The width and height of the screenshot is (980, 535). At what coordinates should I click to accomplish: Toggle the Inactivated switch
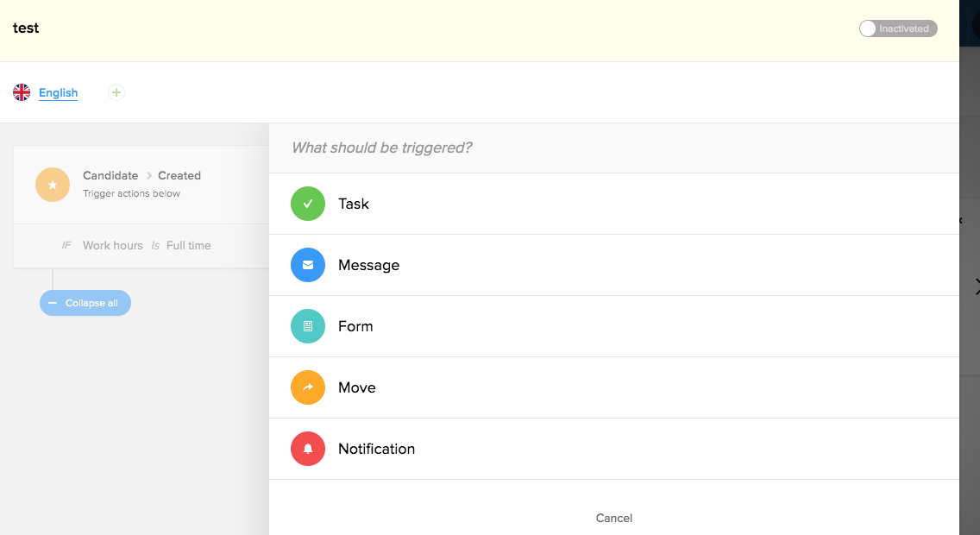click(897, 28)
